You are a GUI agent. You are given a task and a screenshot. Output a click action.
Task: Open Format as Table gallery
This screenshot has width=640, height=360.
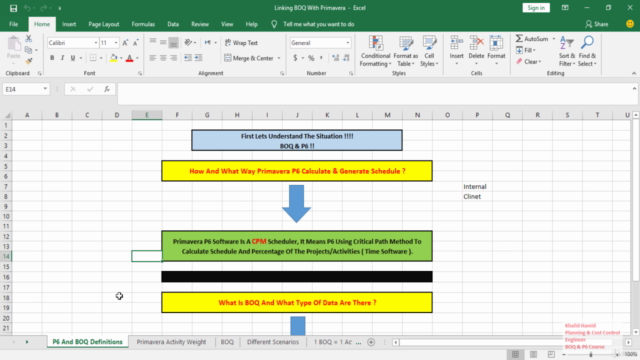[405, 51]
